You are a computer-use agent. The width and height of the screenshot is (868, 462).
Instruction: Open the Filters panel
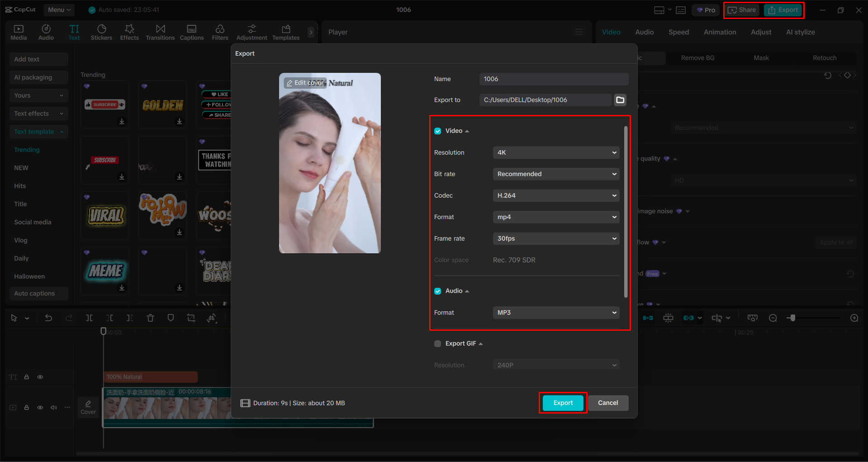(x=220, y=32)
